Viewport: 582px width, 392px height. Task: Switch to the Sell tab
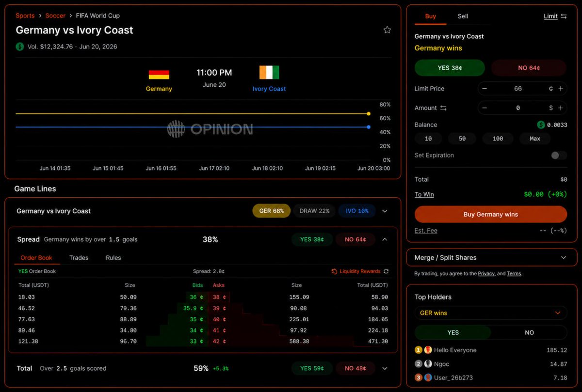pyautogui.click(x=463, y=16)
